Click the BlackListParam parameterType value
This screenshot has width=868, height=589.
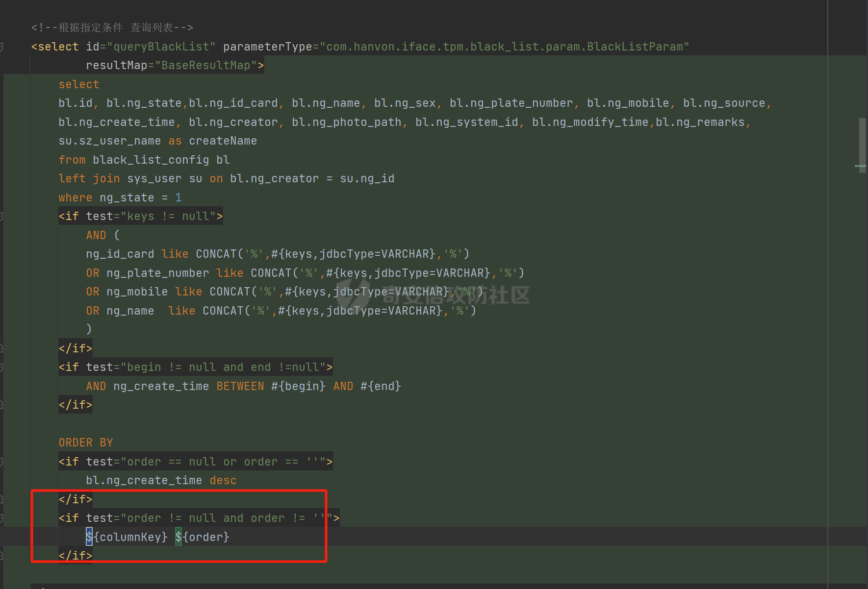[x=505, y=47]
